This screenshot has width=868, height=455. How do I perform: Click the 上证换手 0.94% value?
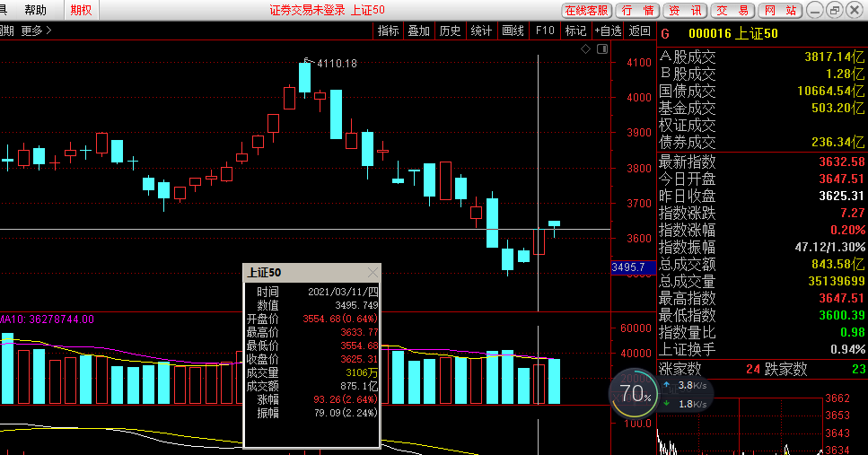pyautogui.click(x=847, y=349)
